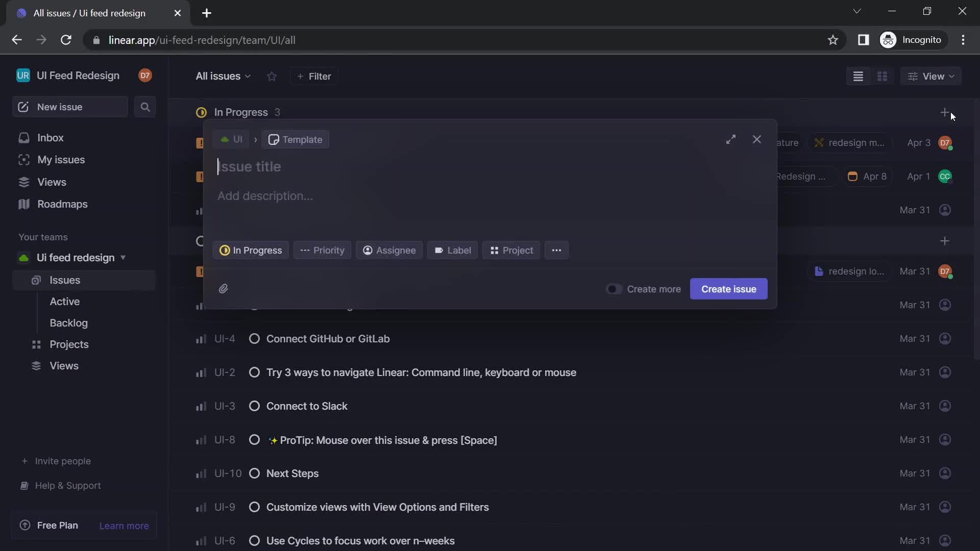Open the Backlog section

pyautogui.click(x=69, y=322)
